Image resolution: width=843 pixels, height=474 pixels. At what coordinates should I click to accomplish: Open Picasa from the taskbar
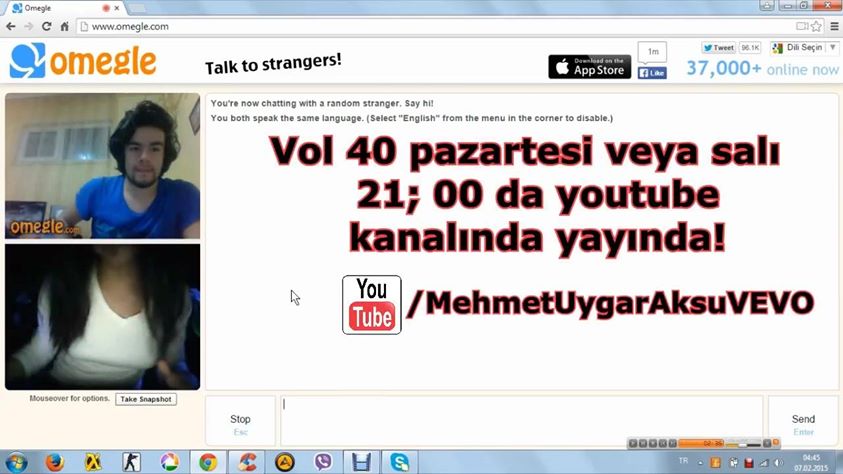[169, 462]
